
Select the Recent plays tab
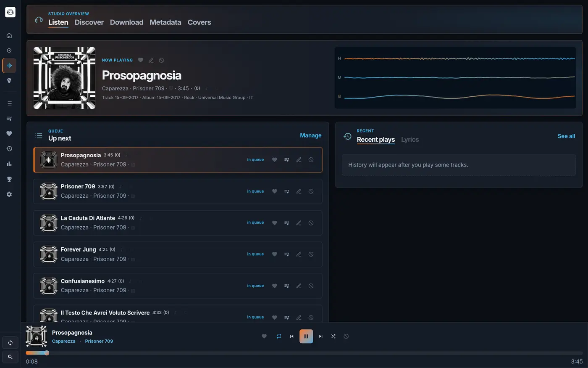click(x=376, y=140)
